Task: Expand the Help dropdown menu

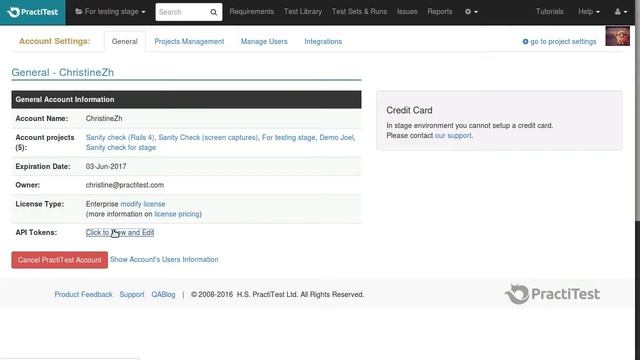Action: (x=589, y=12)
